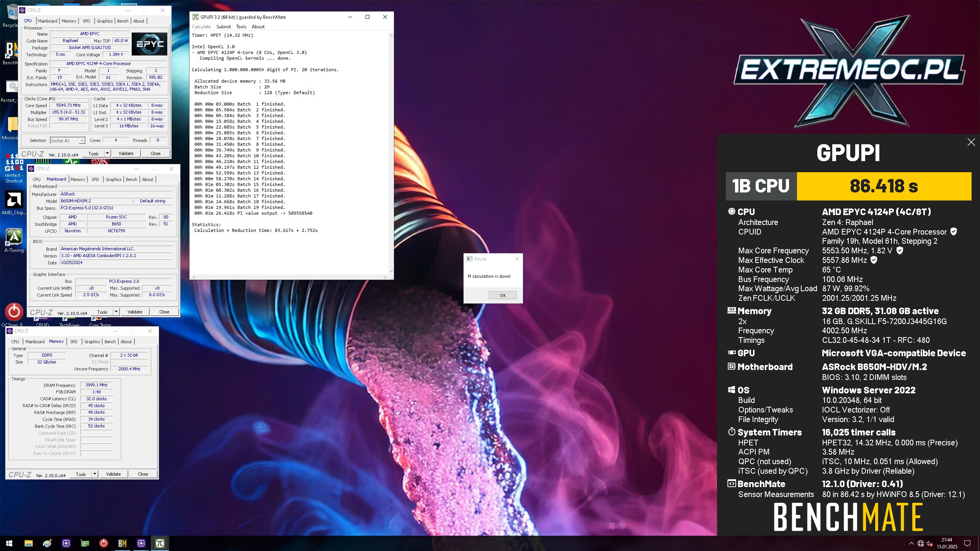
Task: Open the Paint palette taskbar icon
Action: point(47,543)
